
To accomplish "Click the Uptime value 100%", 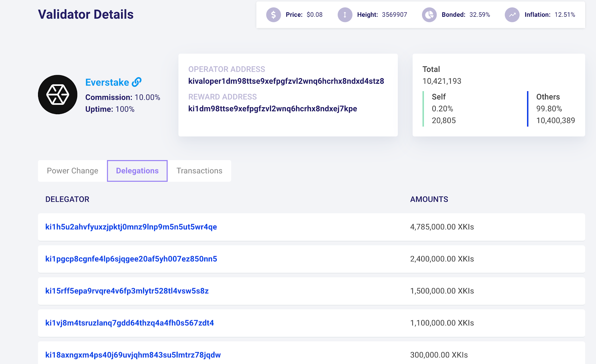I will click(x=125, y=109).
